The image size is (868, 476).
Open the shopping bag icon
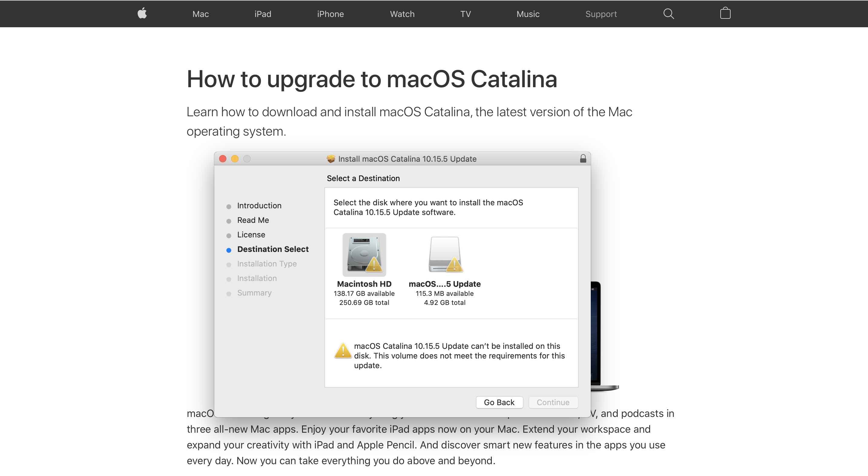(x=725, y=14)
